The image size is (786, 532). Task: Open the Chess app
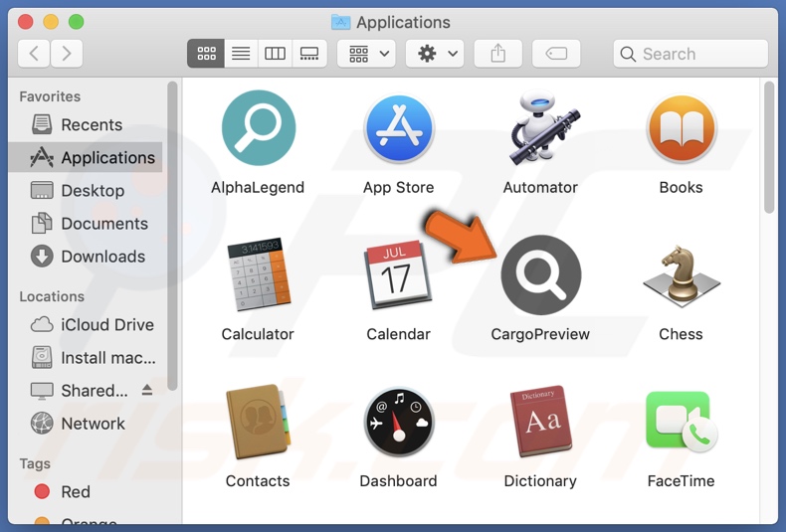(682, 276)
